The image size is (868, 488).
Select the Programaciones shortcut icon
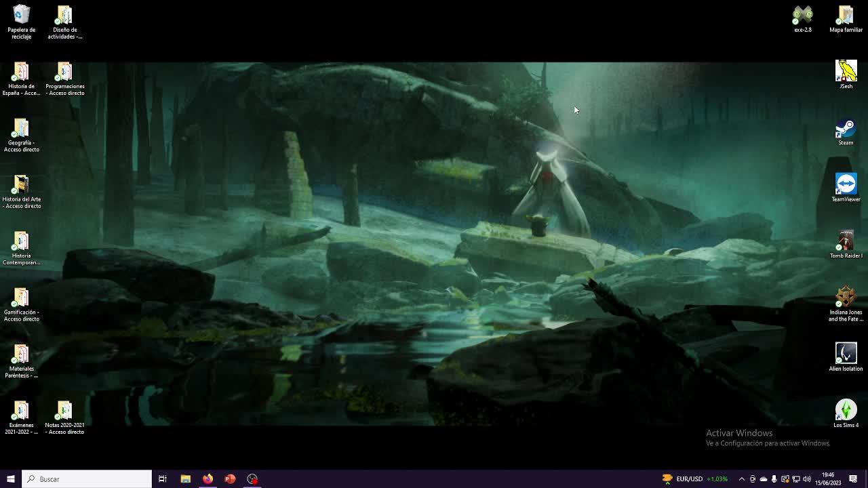(x=65, y=79)
